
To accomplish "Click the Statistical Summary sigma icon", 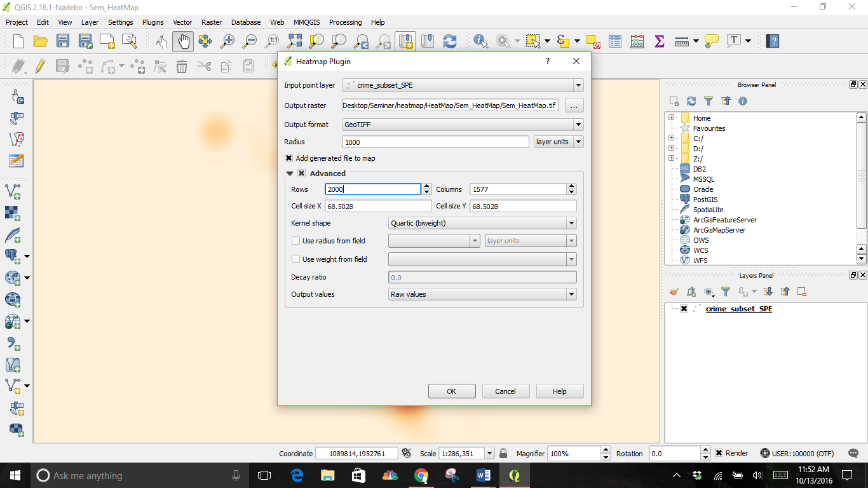I will coord(659,41).
